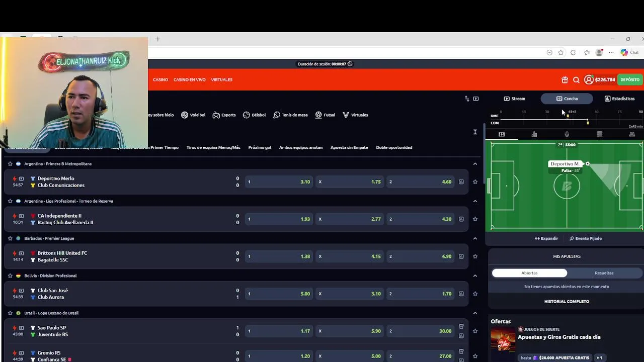The height and width of the screenshot is (362, 644).
Task: Collapse all leagues with the arrows icon
Action: click(x=475, y=132)
